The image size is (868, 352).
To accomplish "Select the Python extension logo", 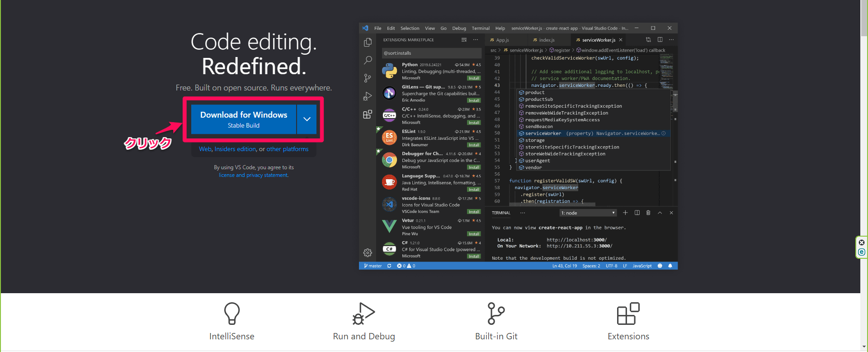I will [x=389, y=71].
